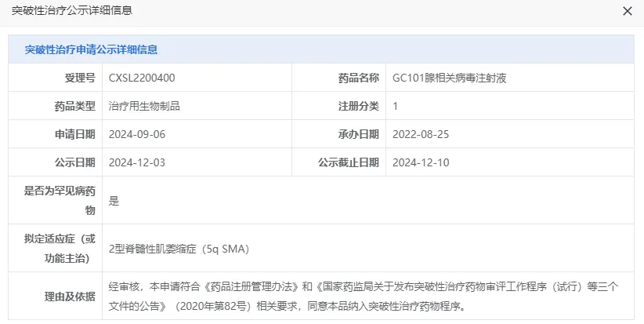Image resolution: width=644 pixels, height=324 pixels.
Task: Select publication date 2024-12-03
Action: tap(137, 162)
